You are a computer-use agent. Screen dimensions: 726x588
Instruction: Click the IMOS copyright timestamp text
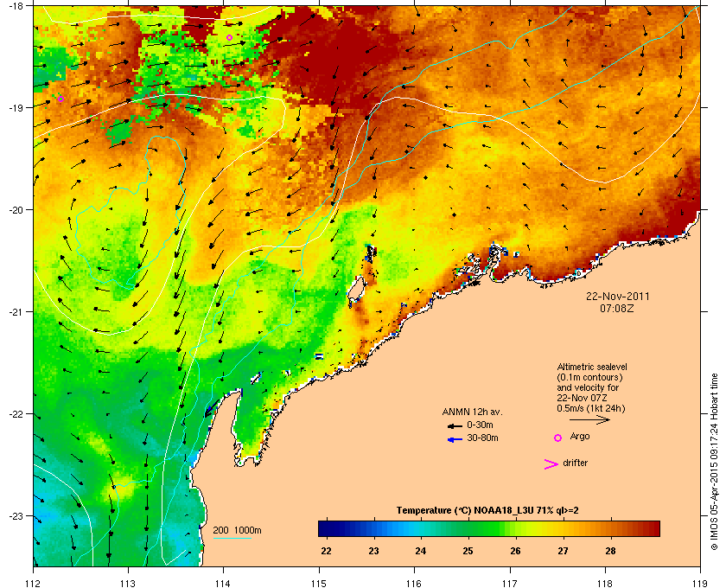(714, 460)
